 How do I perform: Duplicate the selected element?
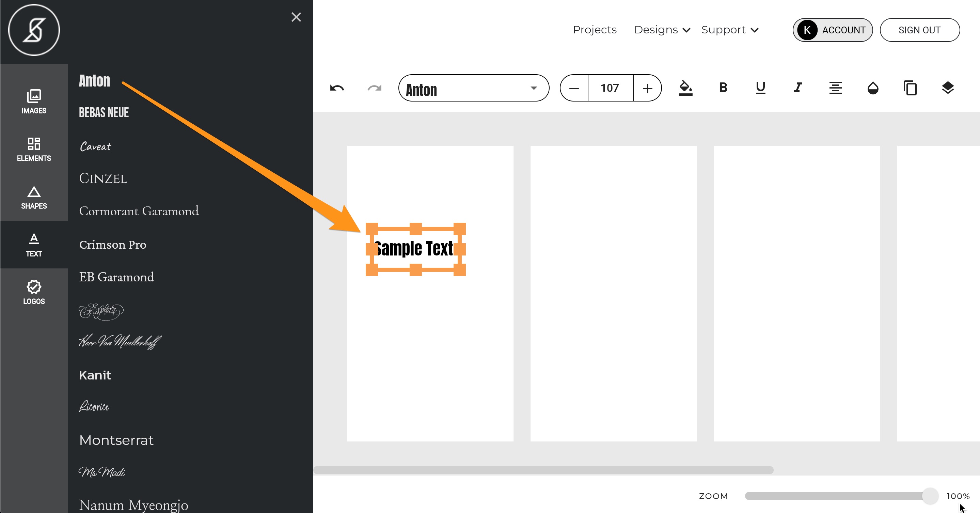[x=910, y=88]
